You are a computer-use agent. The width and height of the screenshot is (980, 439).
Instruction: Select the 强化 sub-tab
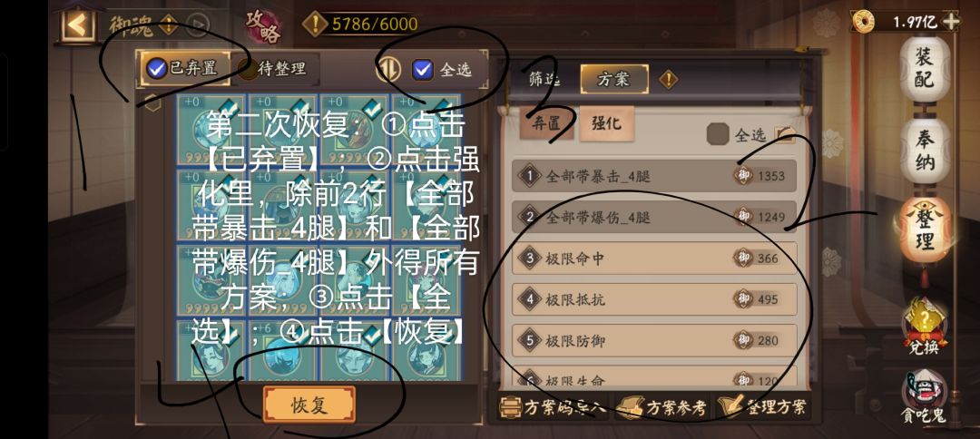606,123
